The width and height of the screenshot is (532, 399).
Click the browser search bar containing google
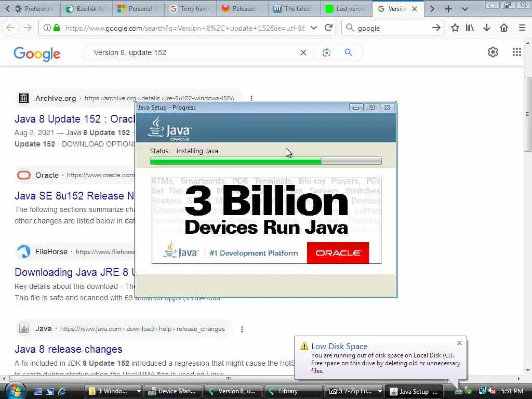[393, 28]
